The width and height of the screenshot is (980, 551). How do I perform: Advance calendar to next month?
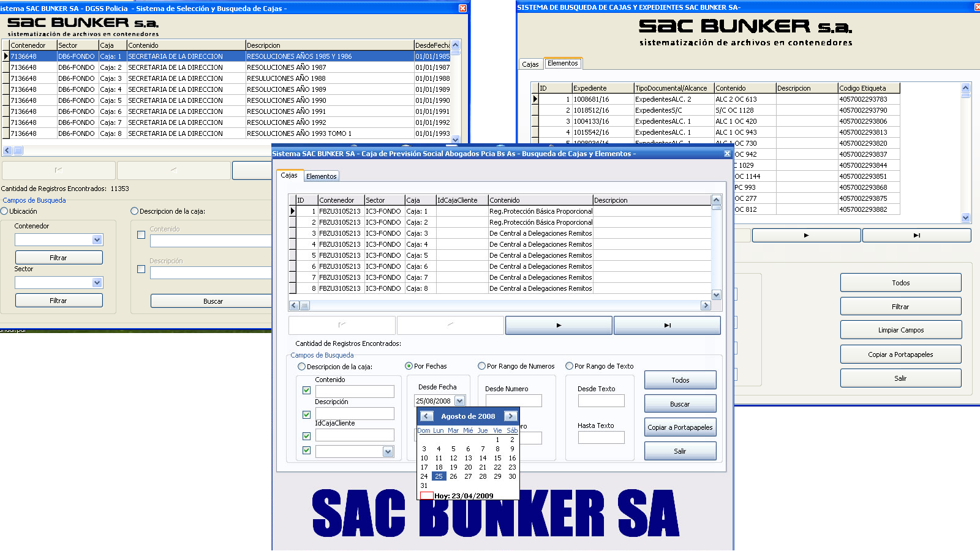510,416
